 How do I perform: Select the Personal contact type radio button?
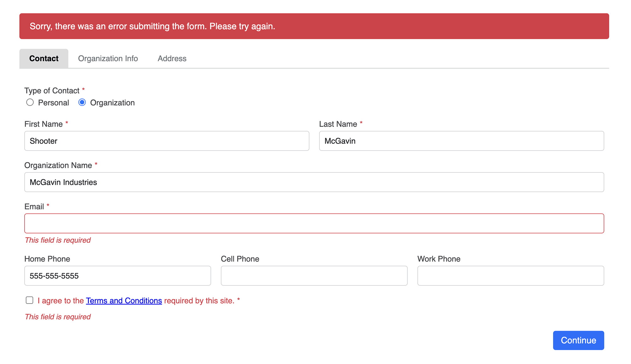[30, 102]
